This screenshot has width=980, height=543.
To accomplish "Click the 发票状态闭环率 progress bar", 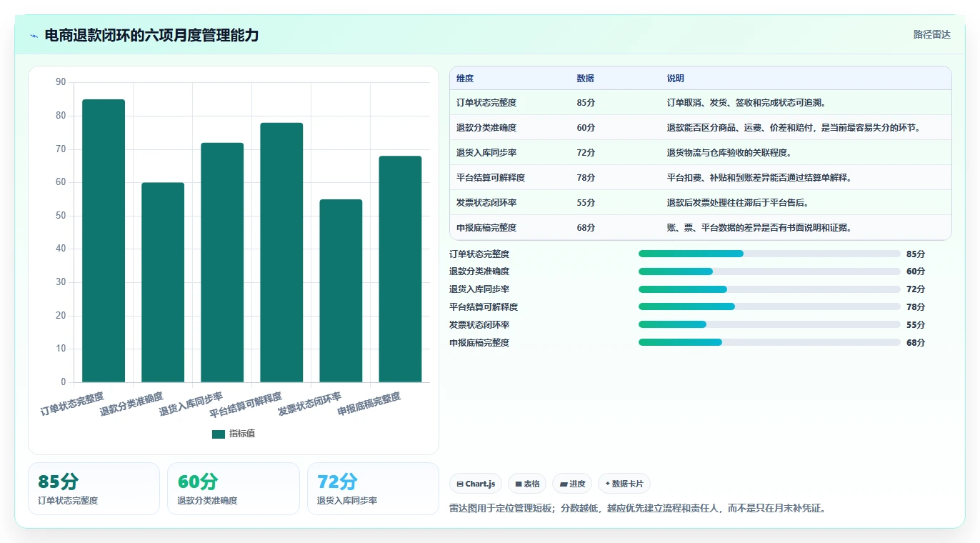I will (x=769, y=324).
